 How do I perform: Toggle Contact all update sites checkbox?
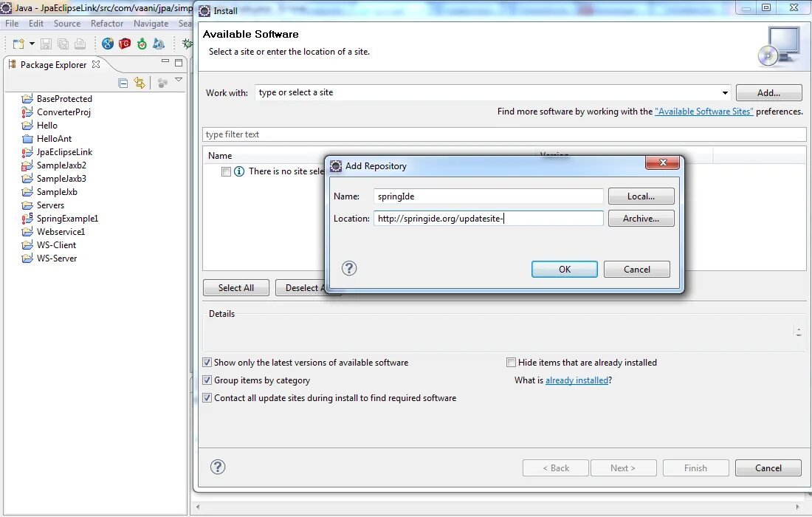point(207,398)
